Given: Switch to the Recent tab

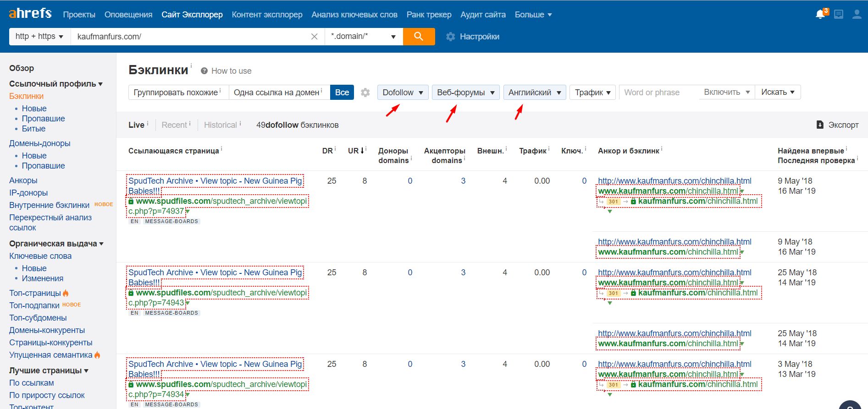Looking at the screenshot, I should coord(174,125).
